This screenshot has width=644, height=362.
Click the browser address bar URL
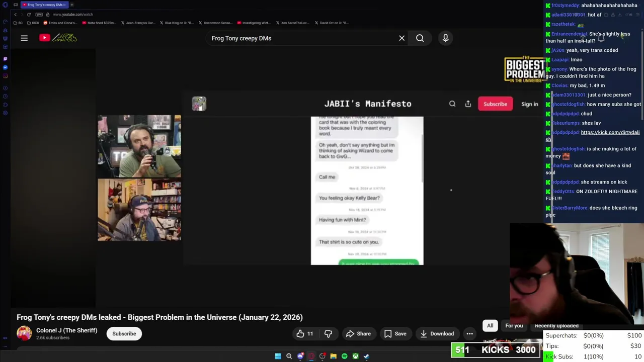[73, 14]
